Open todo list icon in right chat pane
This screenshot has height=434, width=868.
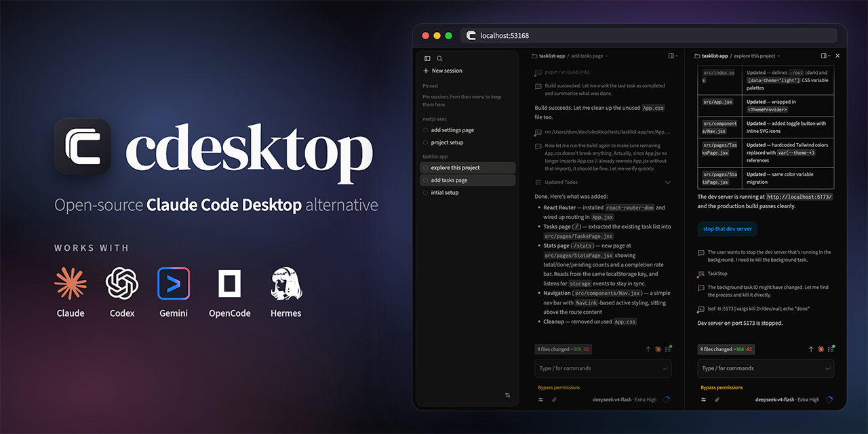pyautogui.click(x=831, y=349)
